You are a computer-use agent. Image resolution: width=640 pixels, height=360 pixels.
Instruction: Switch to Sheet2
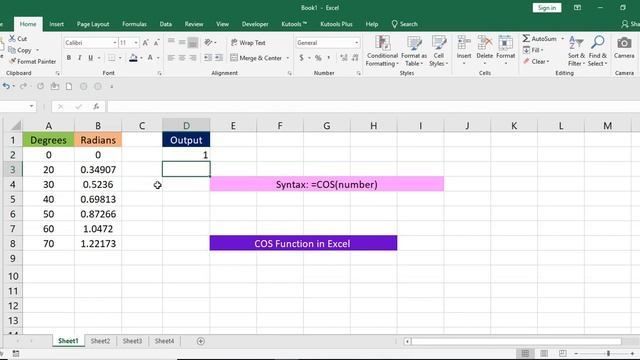100,341
